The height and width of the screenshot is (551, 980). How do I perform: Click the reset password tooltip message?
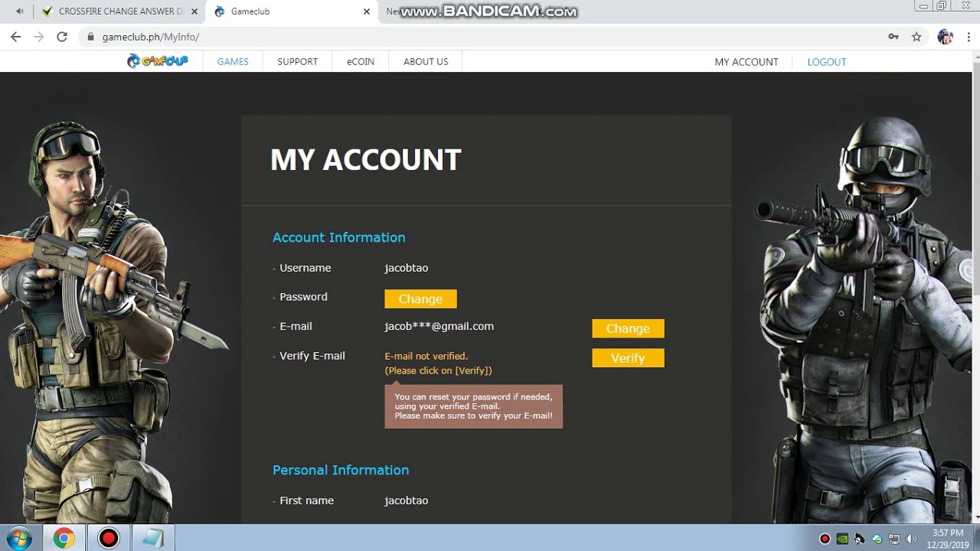coord(473,406)
